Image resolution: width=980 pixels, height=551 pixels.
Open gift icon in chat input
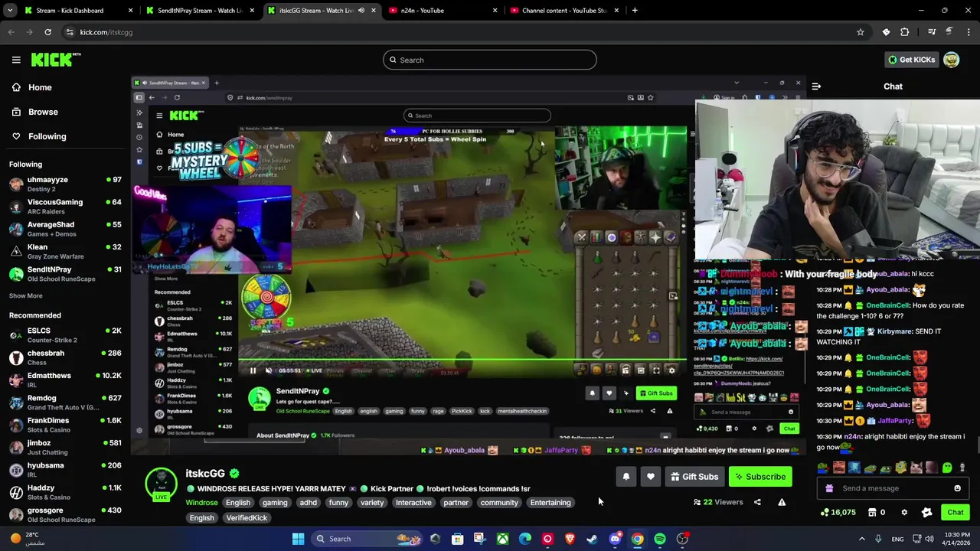[x=830, y=488]
